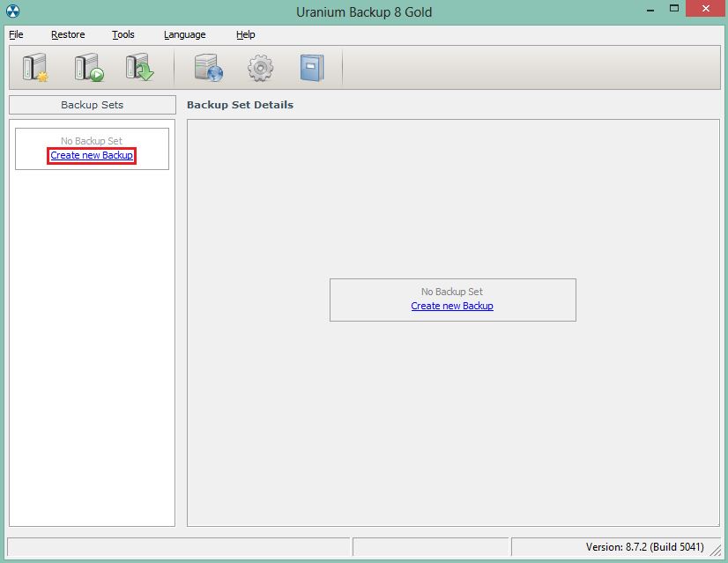
Task: Click the restore backup green arrow icon
Action: pos(140,68)
